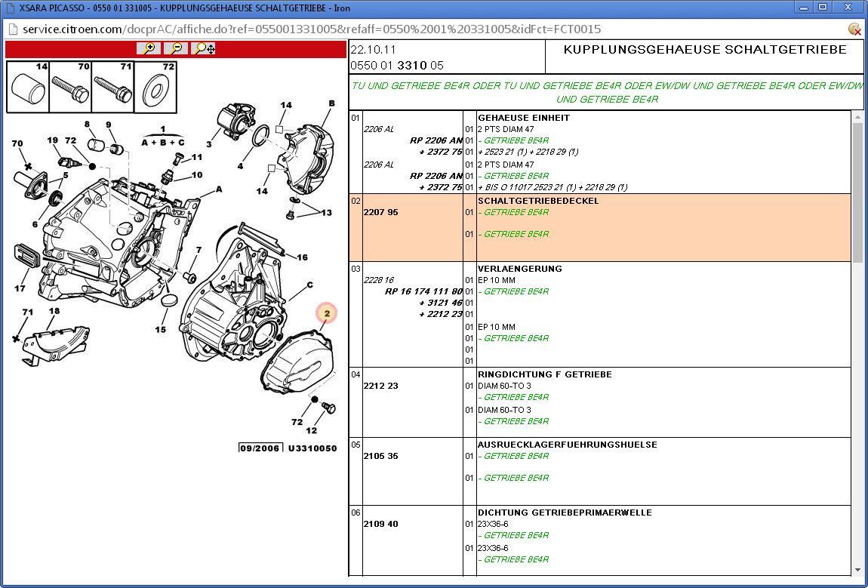Minimize the XSARA PICASSO window

tap(804, 8)
